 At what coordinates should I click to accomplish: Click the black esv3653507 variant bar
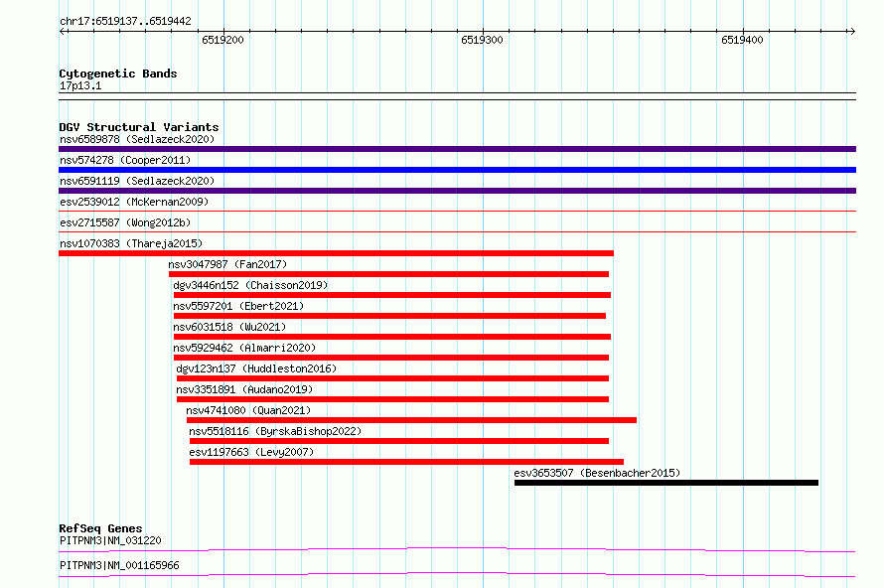pos(666,483)
